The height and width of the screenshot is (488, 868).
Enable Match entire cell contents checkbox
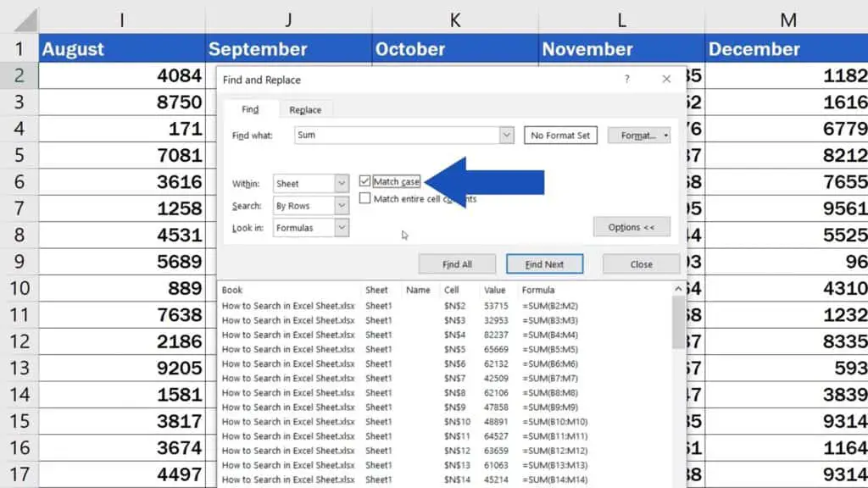click(364, 198)
